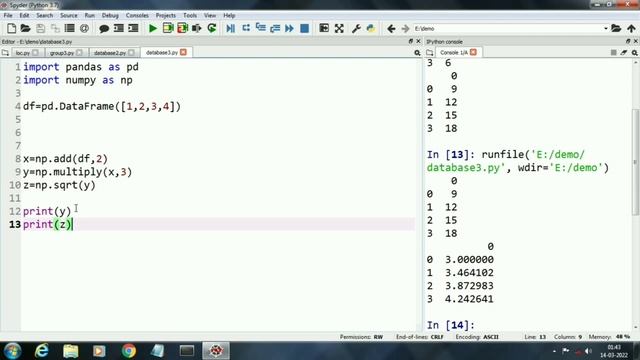Open the Debug menu

[x=110, y=15]
